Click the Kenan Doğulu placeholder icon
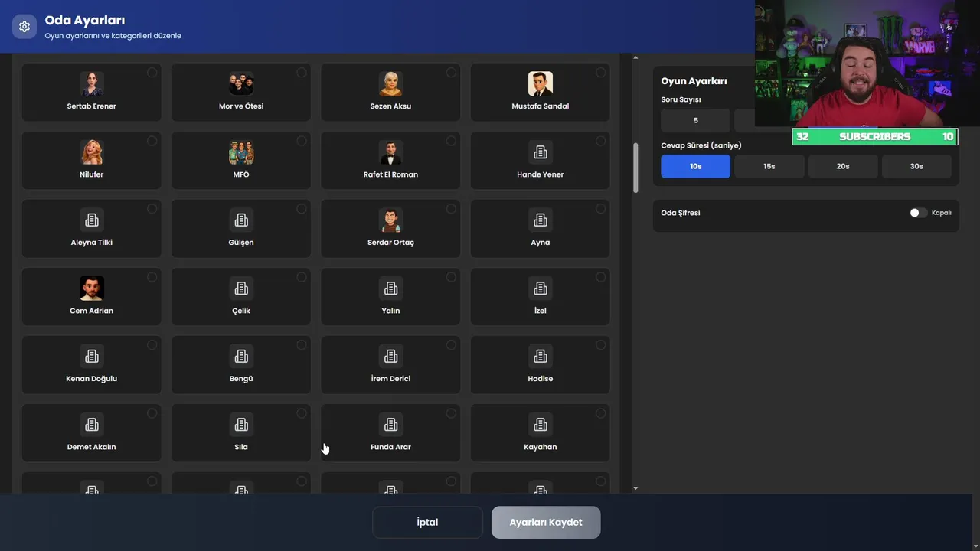The height and width of the screenshot is (551, 980). pyautogui.click(x=92, y=356)
